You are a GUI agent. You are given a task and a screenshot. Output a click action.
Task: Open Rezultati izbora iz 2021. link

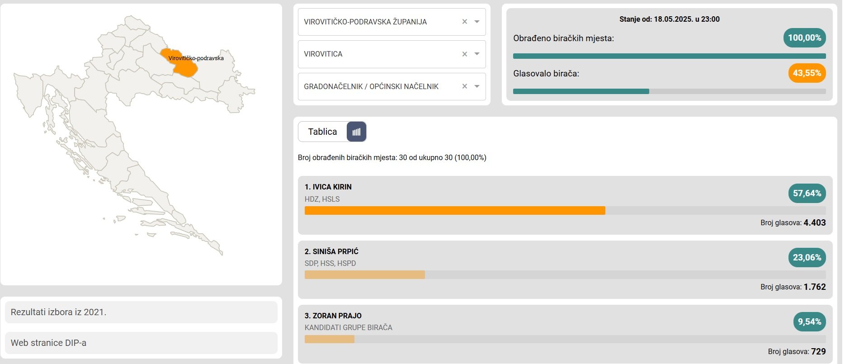(141, 312)
